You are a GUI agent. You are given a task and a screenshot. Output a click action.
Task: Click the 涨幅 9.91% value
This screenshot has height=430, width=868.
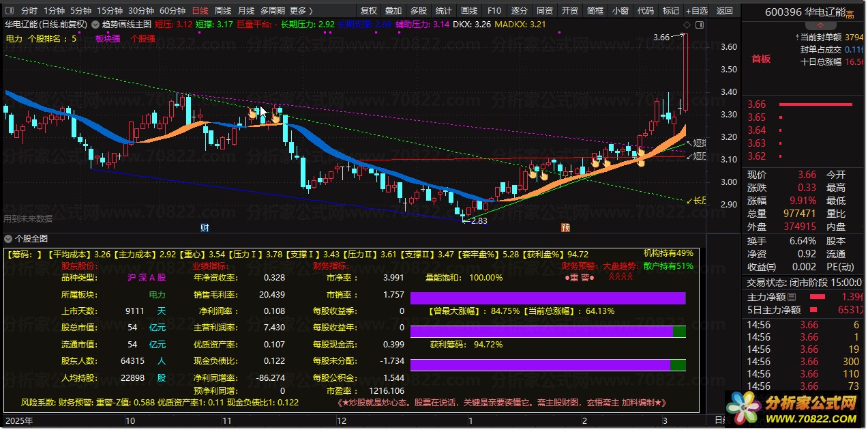click(x=802, y=201)
